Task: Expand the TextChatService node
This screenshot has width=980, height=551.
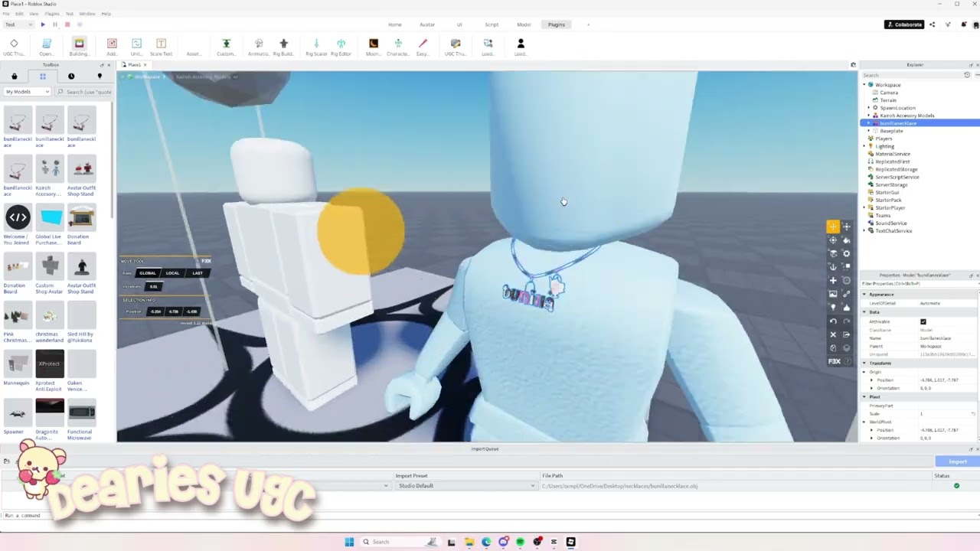Action: pos(864,230)
